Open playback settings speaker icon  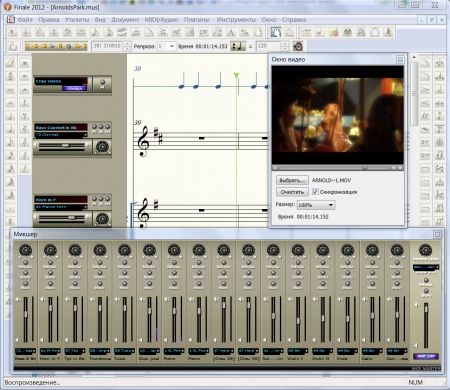coord(298,46)
